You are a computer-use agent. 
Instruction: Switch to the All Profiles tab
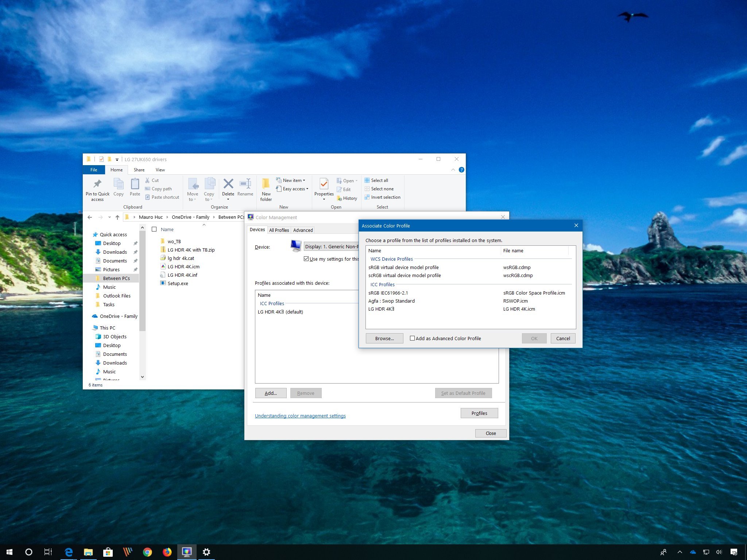[279, 230]
